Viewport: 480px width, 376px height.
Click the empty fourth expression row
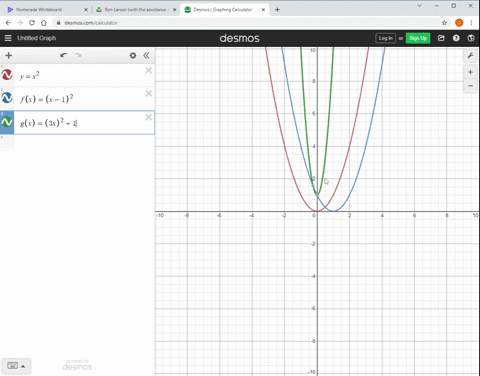pyautogui.click(x=77, y=143)
